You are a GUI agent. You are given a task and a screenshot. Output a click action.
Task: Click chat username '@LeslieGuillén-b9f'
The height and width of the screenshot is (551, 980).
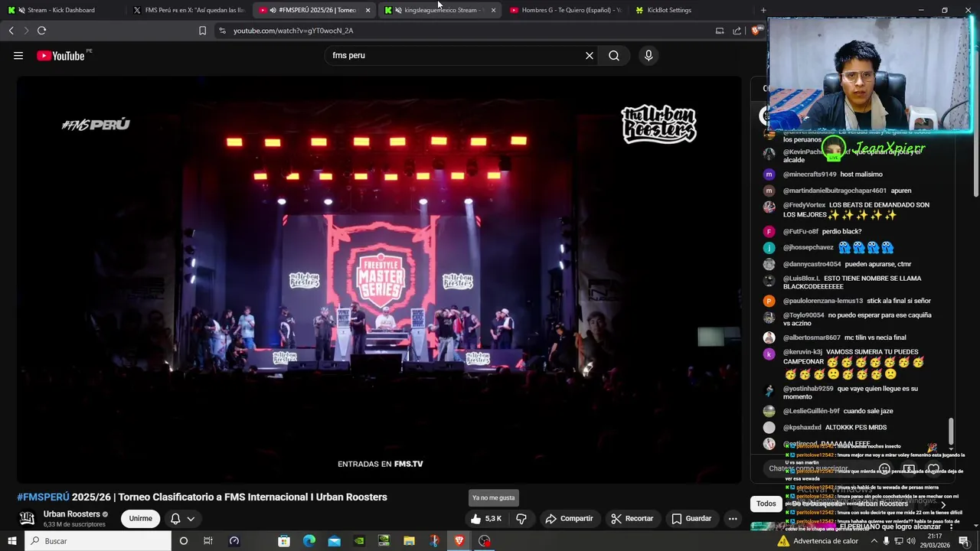tap(811, 411)
